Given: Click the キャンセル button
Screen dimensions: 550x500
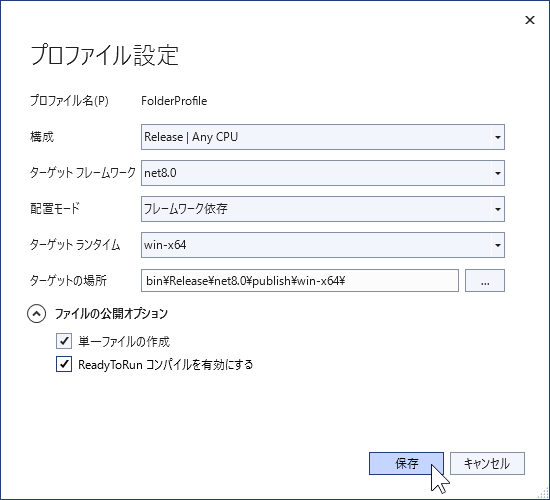Looking at the screenshot, I should [x=487, y=464].
